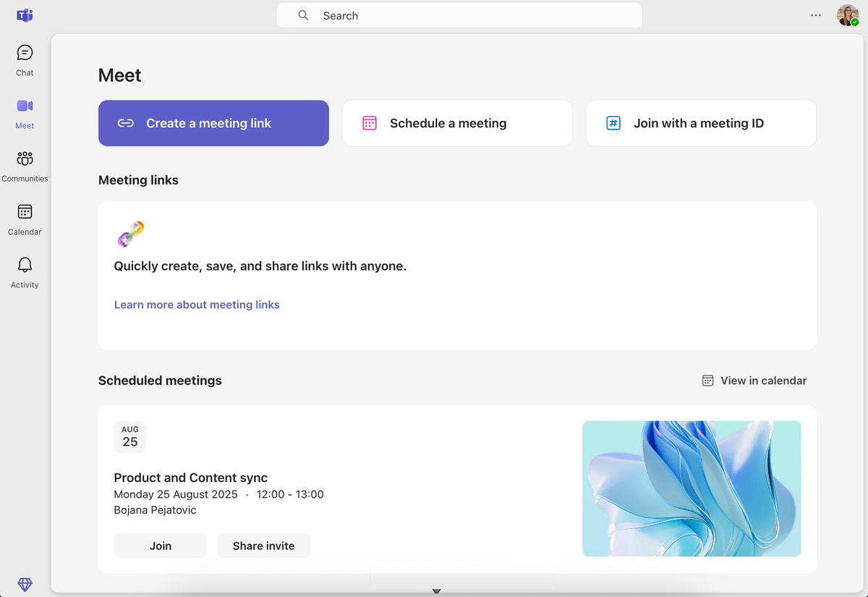Viewport: 868px width, 597px height.
Task: Open Learn more about meeting links
Action: (x=197, y=305)
